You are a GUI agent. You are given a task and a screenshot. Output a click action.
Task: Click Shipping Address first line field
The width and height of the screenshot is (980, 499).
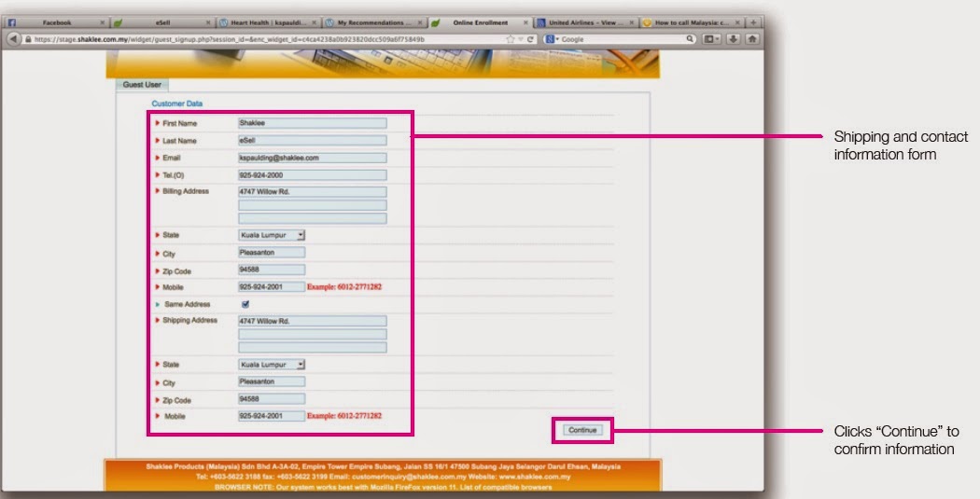tap(312, 321)
